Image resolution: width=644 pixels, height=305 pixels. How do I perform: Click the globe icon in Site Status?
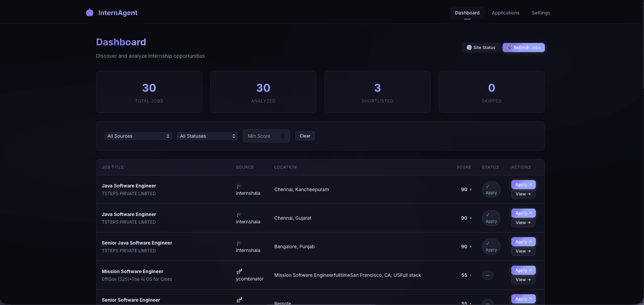(469, 47)
